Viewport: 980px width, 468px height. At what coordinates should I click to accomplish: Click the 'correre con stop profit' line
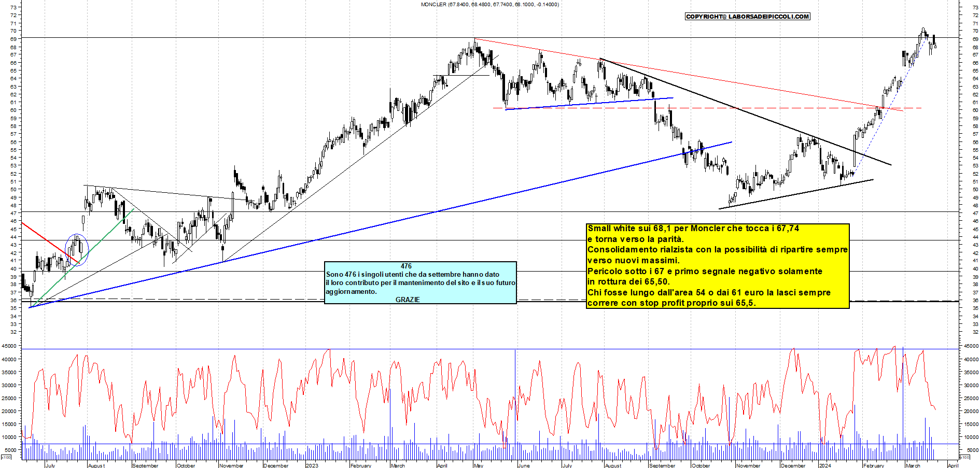tap(671, 303)
